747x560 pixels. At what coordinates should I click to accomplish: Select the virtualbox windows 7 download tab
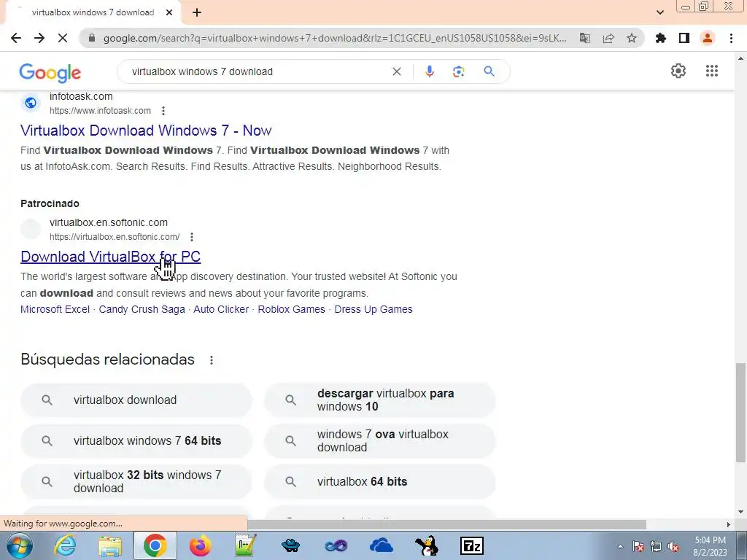pyautogui.click(x=93, y=12)
